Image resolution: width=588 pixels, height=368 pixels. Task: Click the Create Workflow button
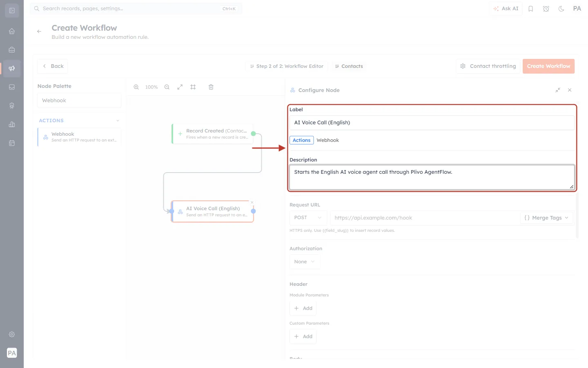click(548, 66)
